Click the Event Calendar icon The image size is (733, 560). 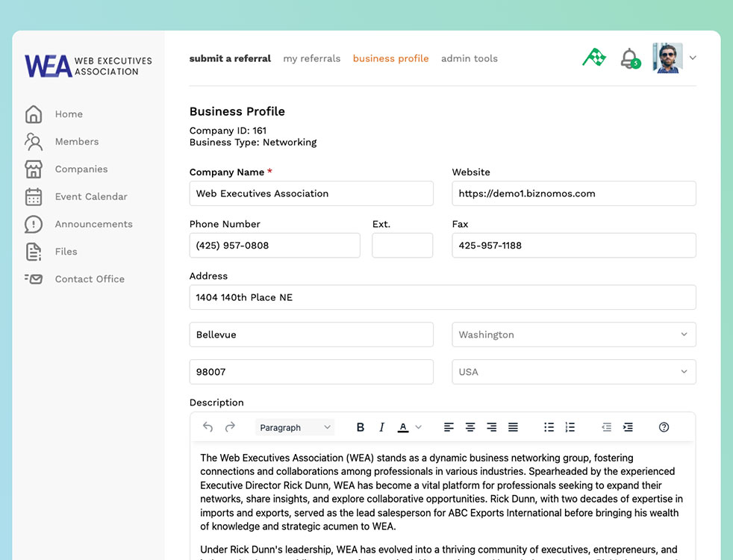(x=33, y=197)
